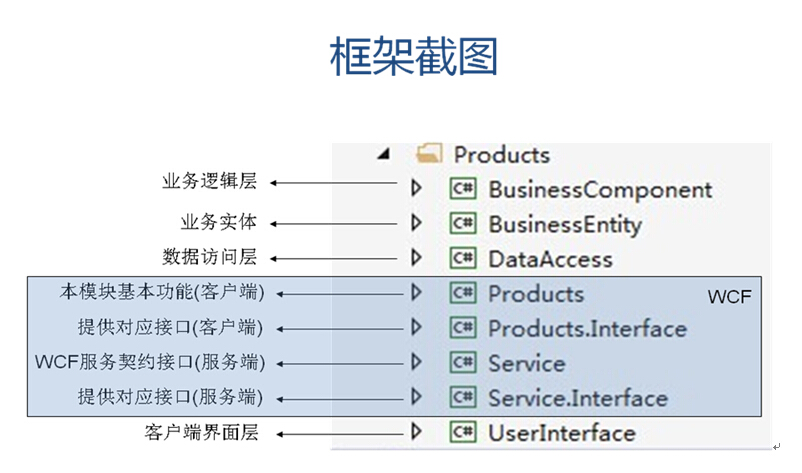Click the Service C# project icon

[x=463, y=363]
